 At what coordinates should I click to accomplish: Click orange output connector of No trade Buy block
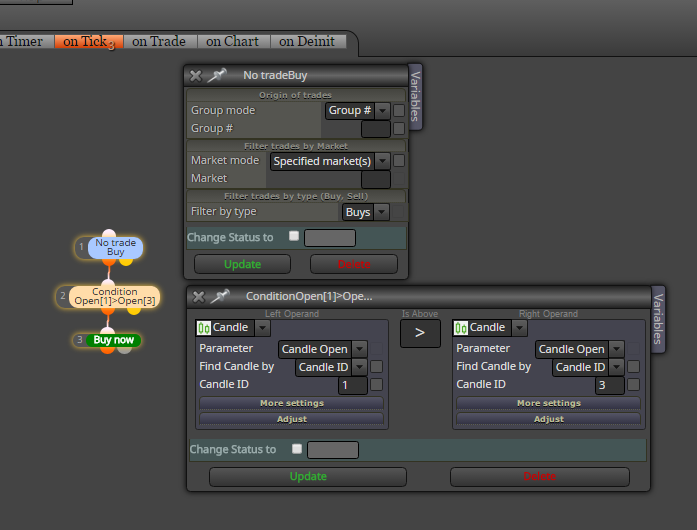click(109, 261)
